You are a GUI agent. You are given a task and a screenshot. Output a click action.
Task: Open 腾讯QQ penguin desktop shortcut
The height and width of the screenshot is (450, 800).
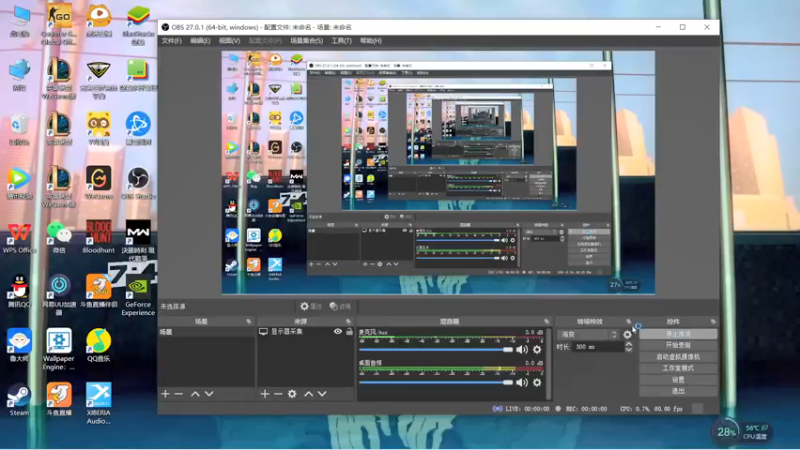[19, 291]
